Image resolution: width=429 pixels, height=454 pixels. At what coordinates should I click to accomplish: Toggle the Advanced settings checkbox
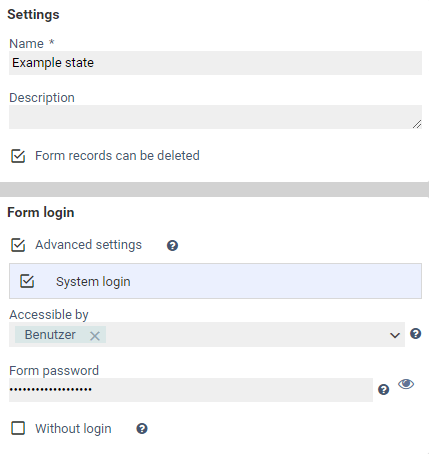pyautogui.click(x=18, y=245)
